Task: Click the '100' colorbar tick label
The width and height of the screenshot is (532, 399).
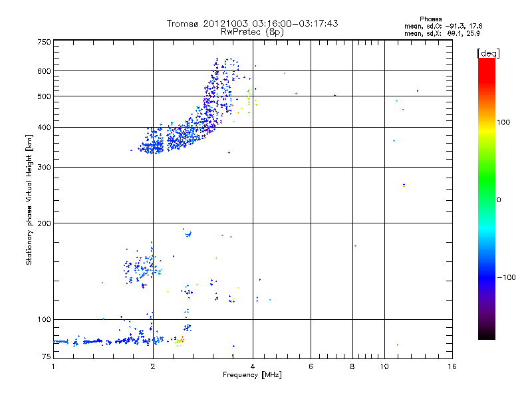Action: (503, 122)
